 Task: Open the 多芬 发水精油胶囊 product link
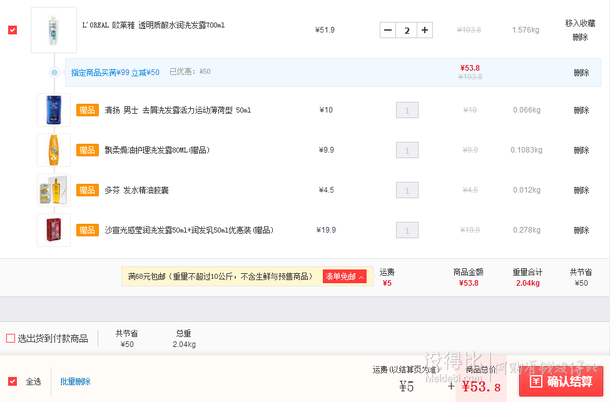point(137,190)
